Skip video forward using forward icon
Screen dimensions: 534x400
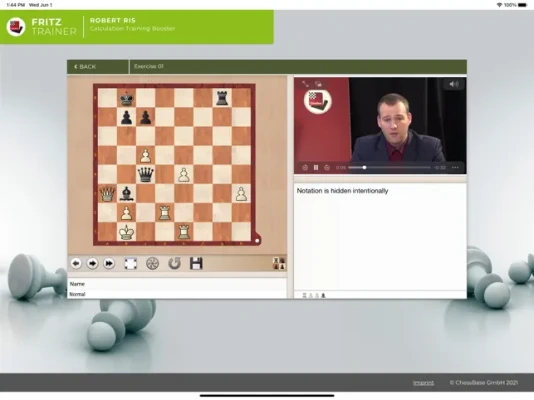327,167
